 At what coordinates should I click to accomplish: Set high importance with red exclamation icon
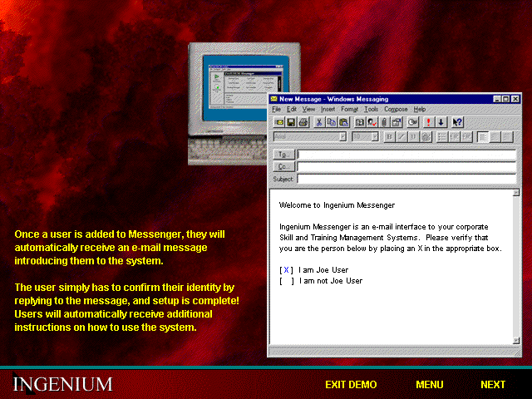(x=429, y=122)
